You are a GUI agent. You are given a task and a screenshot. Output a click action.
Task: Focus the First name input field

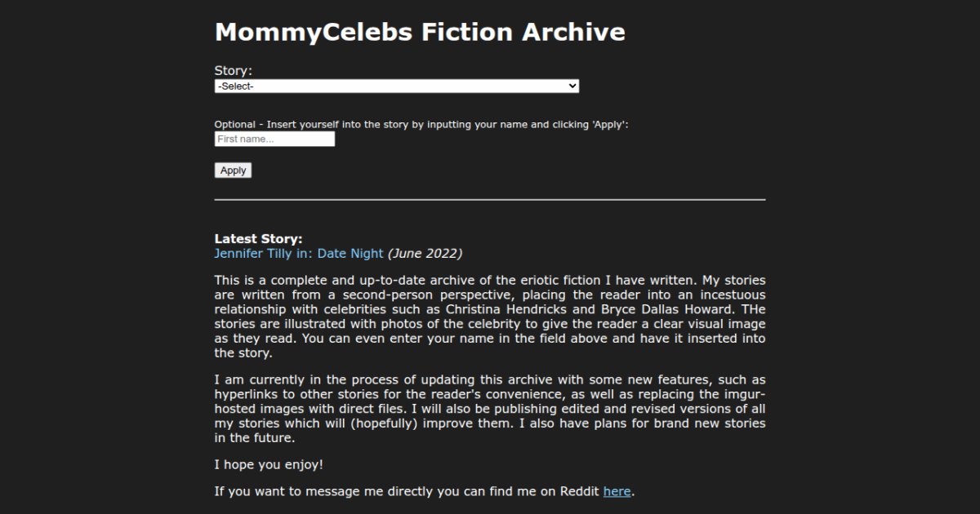274,140
